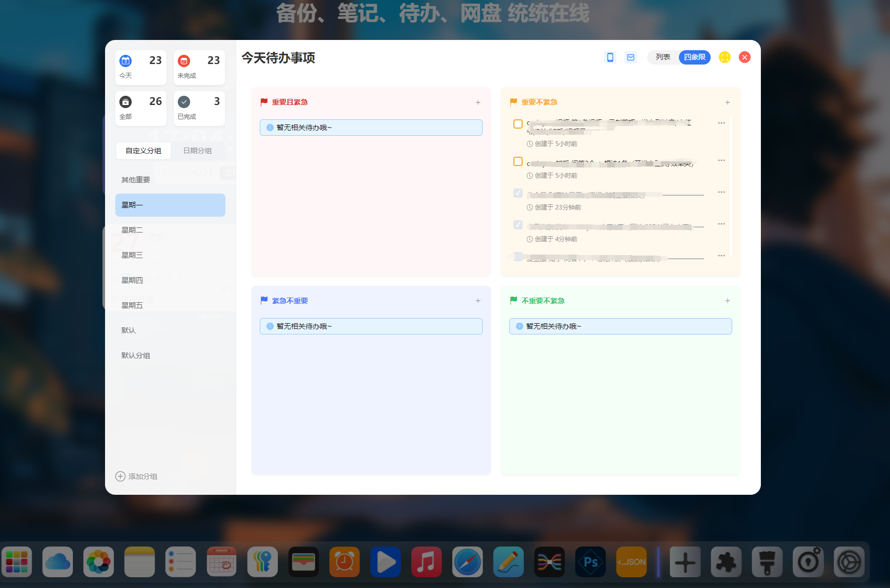Click 添加分组 to add a group
Viewport: 890px width, 588px height.
pyautogui.click(x=137, y=476)
